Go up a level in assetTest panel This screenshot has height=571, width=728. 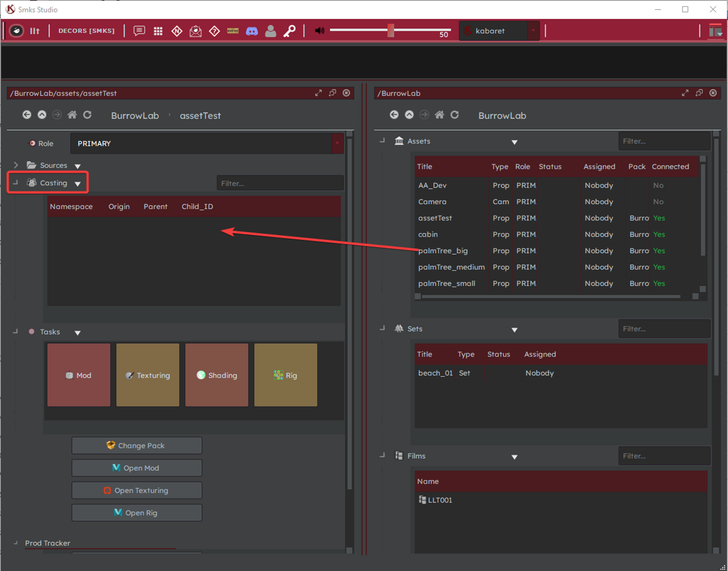click(x=42, y=115)
